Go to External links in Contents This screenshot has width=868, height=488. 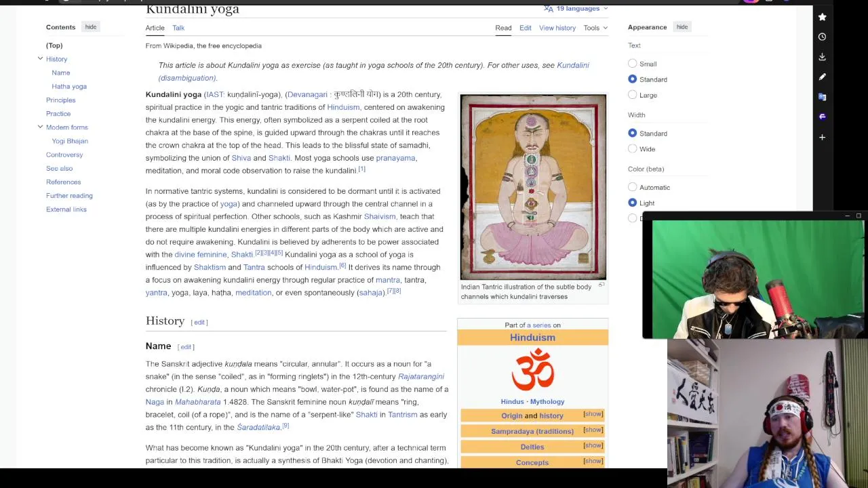tap(66, 209)
